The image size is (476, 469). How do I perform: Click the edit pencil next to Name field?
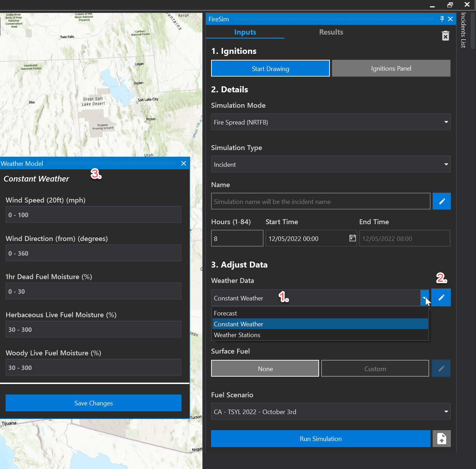click(441, 201)
